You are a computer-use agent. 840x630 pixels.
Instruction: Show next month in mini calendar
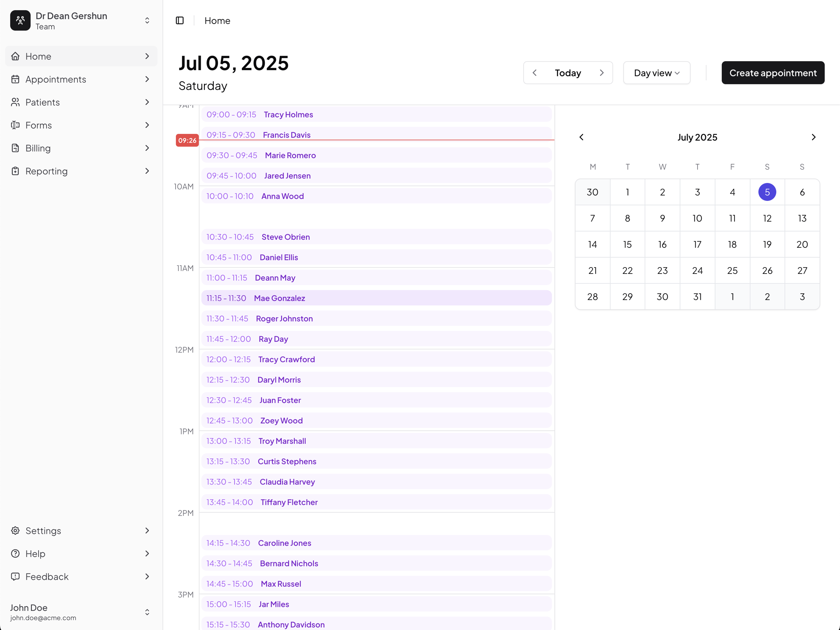tap(814, 137)
